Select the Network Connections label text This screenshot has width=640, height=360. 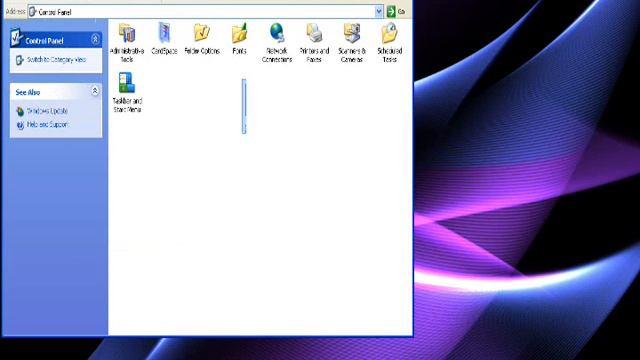(277, 55)
